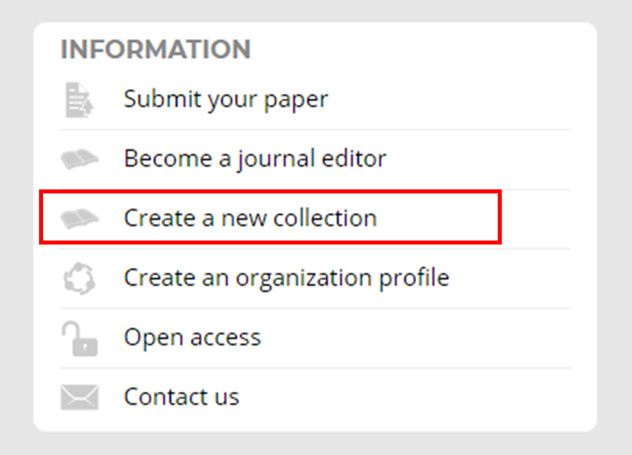This screenshot has height=455, width=632.
Task: Click the book icon beside Become a journal editor
Action: [x=80, y=159]
